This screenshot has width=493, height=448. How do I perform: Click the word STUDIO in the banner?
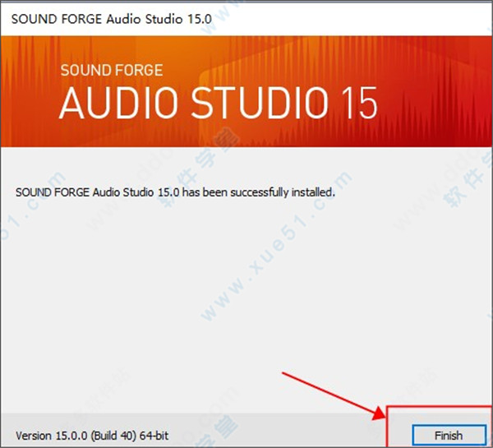(260, 104)
